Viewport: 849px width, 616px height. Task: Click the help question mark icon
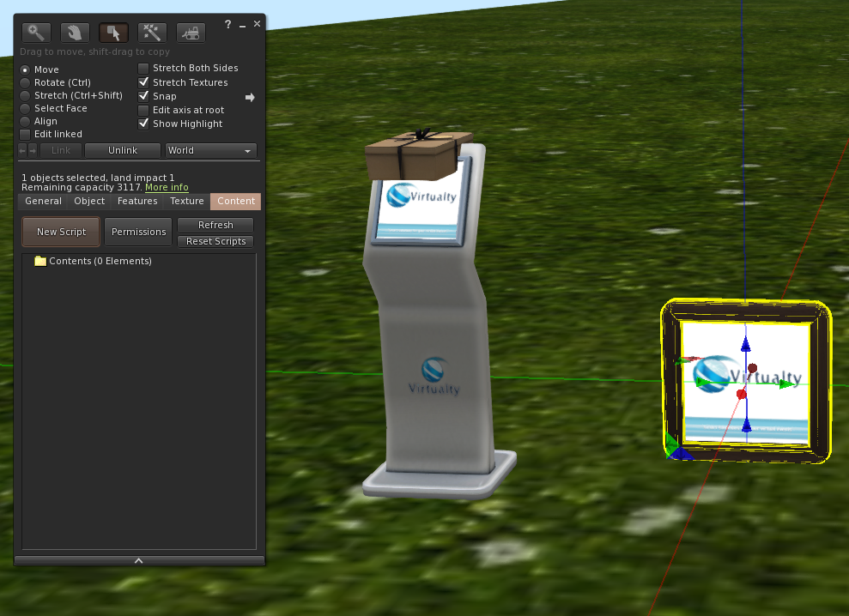pyautogui.click(x=227, y=25)
